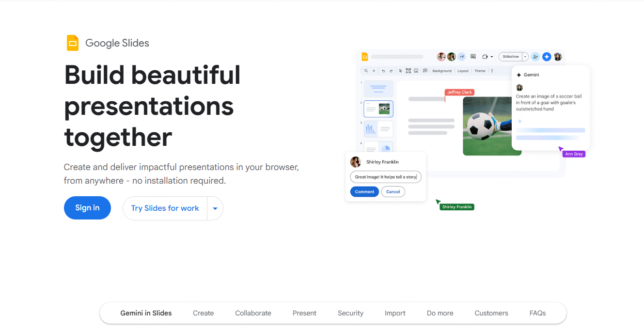The height and width of the screenshot is (329, 644).
Task: Click the text box tool icon
Action: (408, 71)
